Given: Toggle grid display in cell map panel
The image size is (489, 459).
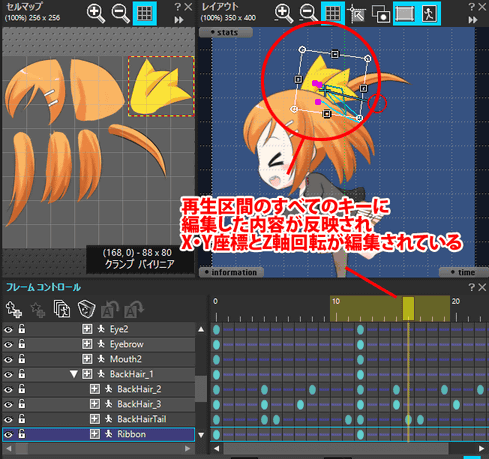Looking at the screenshot, I should (x=145, y=13).
